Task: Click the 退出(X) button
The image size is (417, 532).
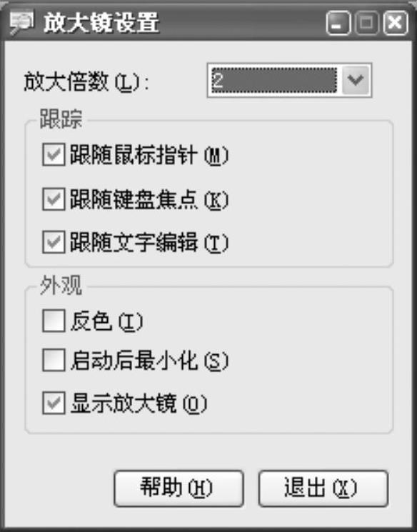Action: [x=323, y=488]
